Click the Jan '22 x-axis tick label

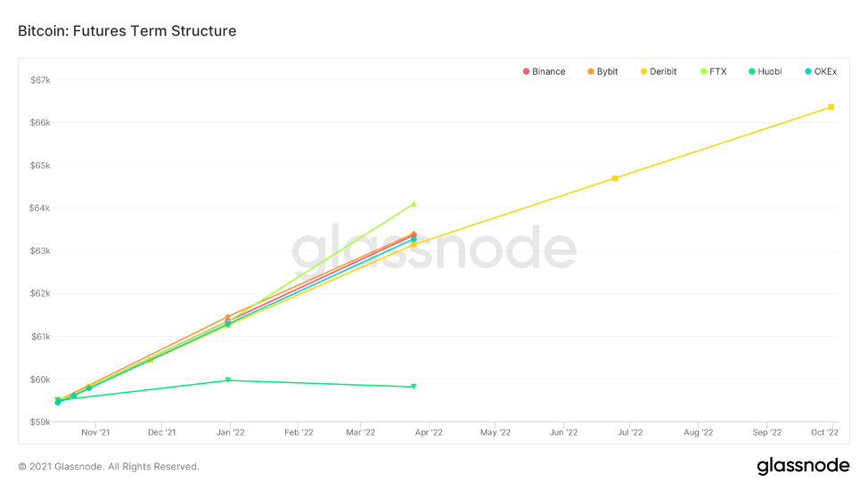coord(231,433)
